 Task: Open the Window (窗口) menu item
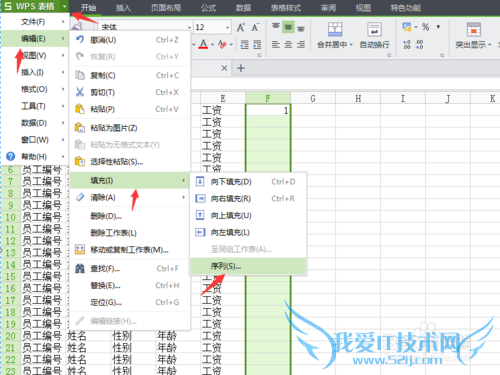pos(35,140)
